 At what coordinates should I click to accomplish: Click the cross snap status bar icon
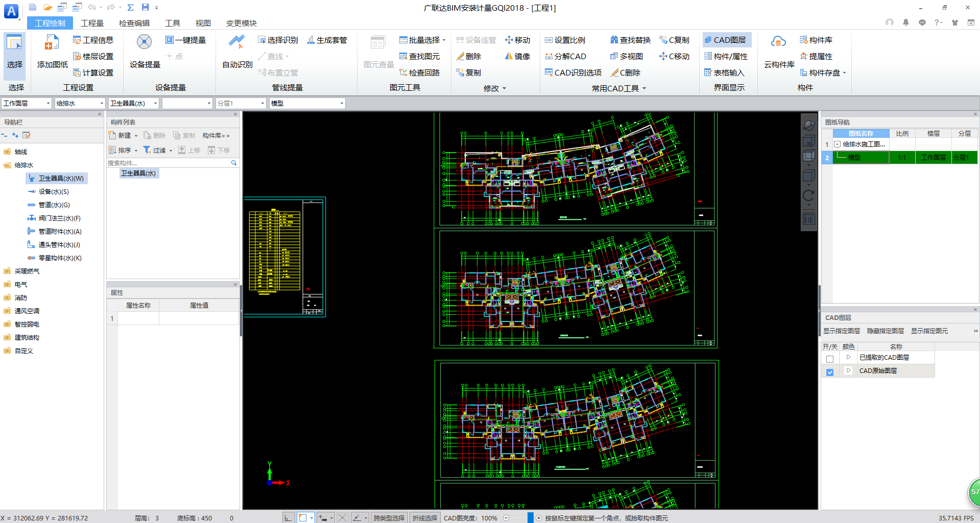tap(342, 518)
